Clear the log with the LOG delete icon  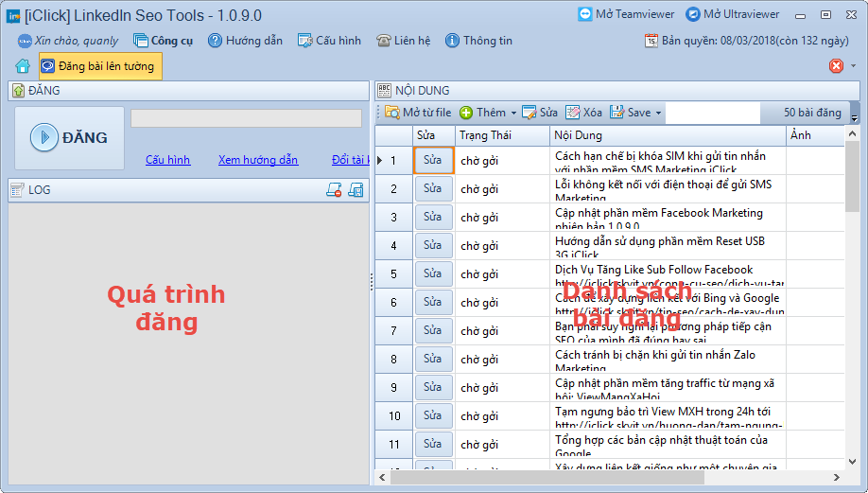tap(334, 190)
